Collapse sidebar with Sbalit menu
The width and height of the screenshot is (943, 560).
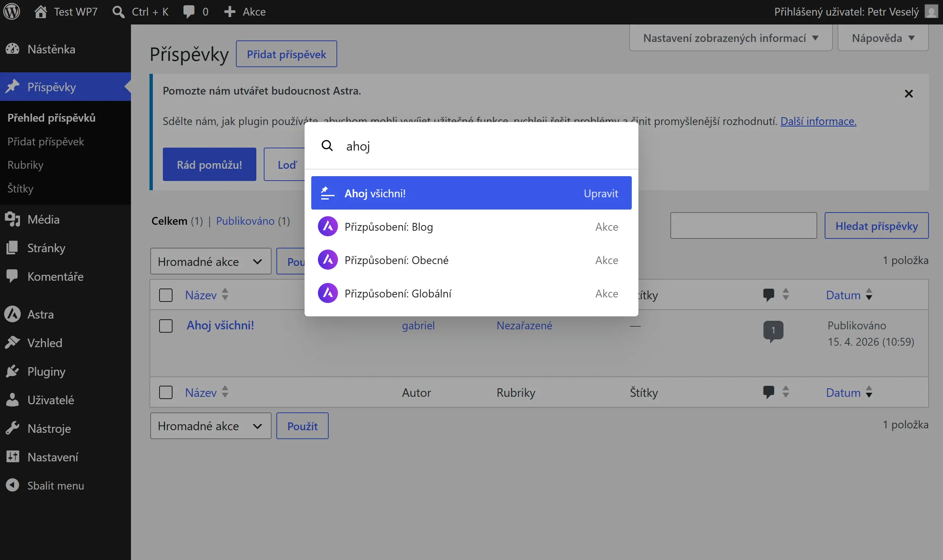click(55, 485)
